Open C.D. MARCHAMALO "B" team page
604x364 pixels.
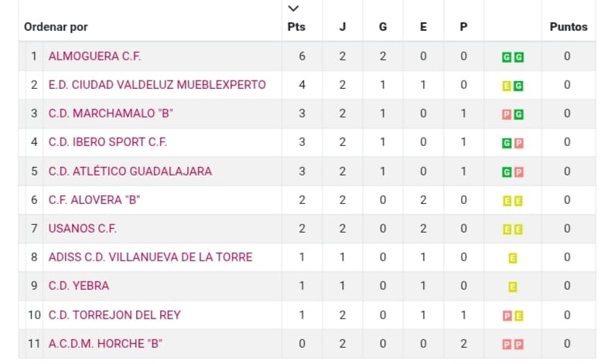pyautogui.click(x=111, y=114)
